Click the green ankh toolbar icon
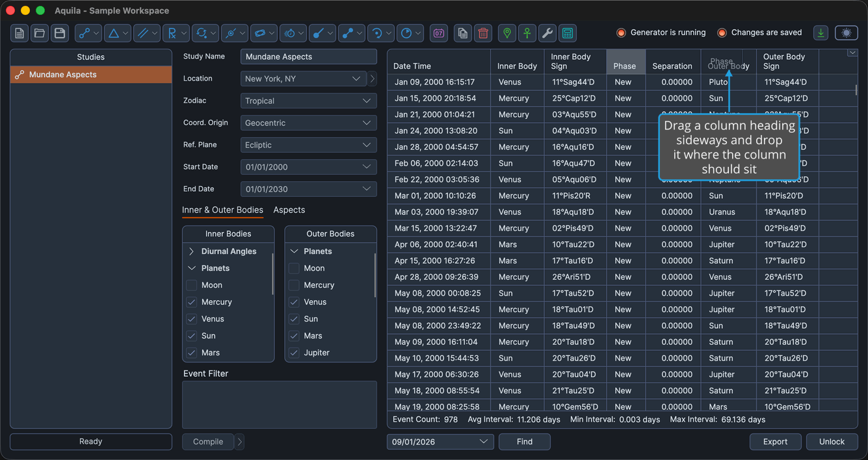The width and height of the screenshot is (868, 460). coord(527,33)
